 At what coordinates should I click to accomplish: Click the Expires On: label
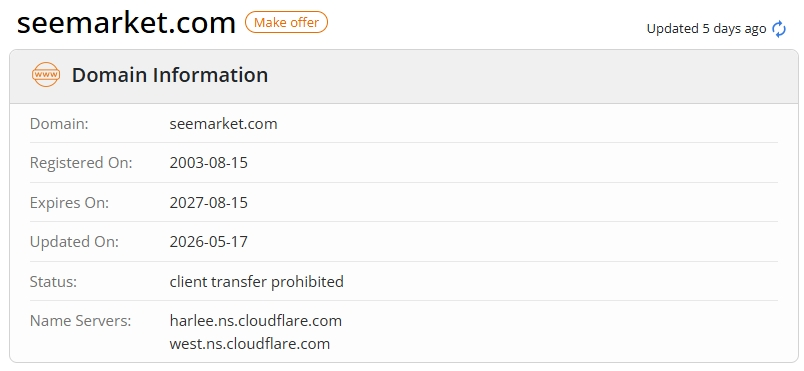pos(69,202)
